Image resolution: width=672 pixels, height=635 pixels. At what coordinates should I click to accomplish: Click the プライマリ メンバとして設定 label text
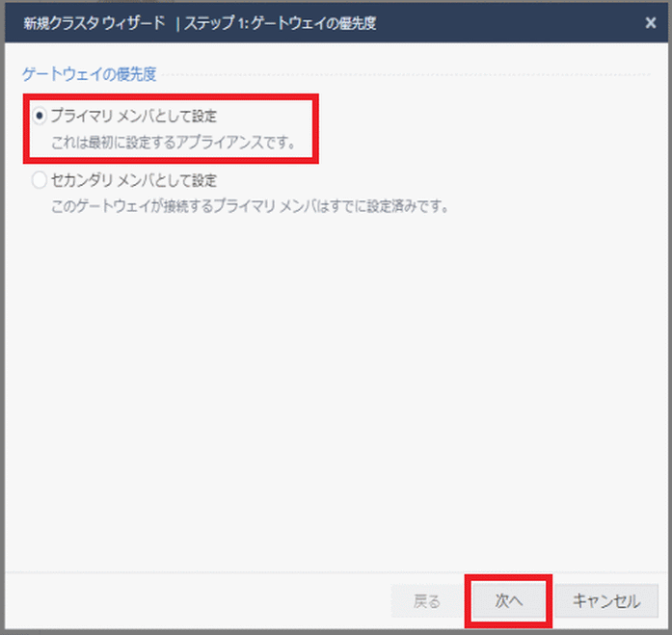click(133, 117)
